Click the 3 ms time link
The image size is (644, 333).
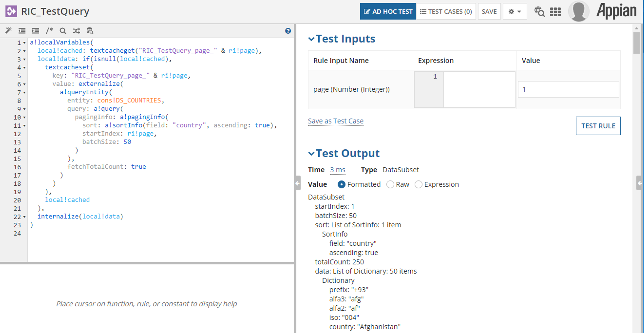[x=337, y=170]
